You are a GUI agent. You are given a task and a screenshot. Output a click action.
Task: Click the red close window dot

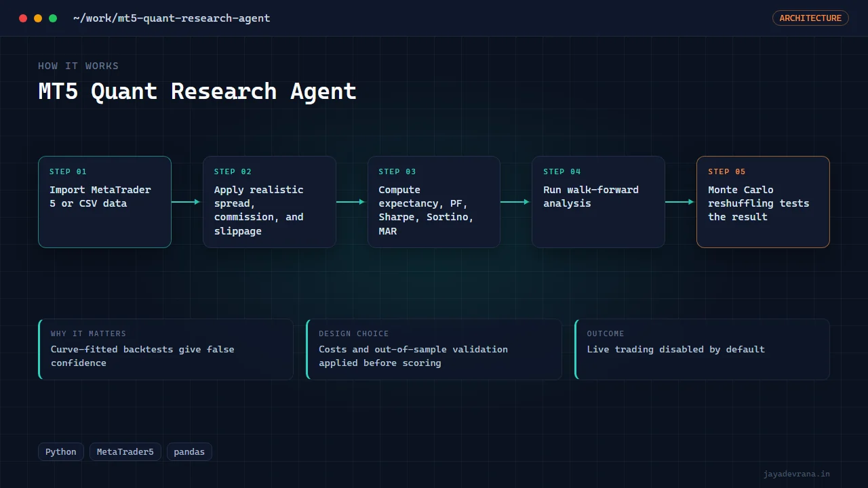coord(23,18)
